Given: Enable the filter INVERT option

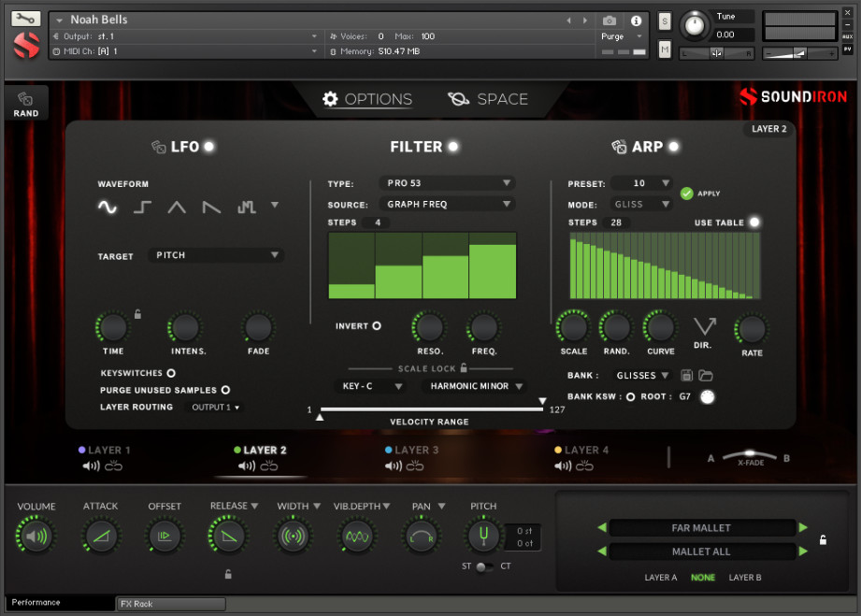Looking at the screenshot, I should coord(377,326).
